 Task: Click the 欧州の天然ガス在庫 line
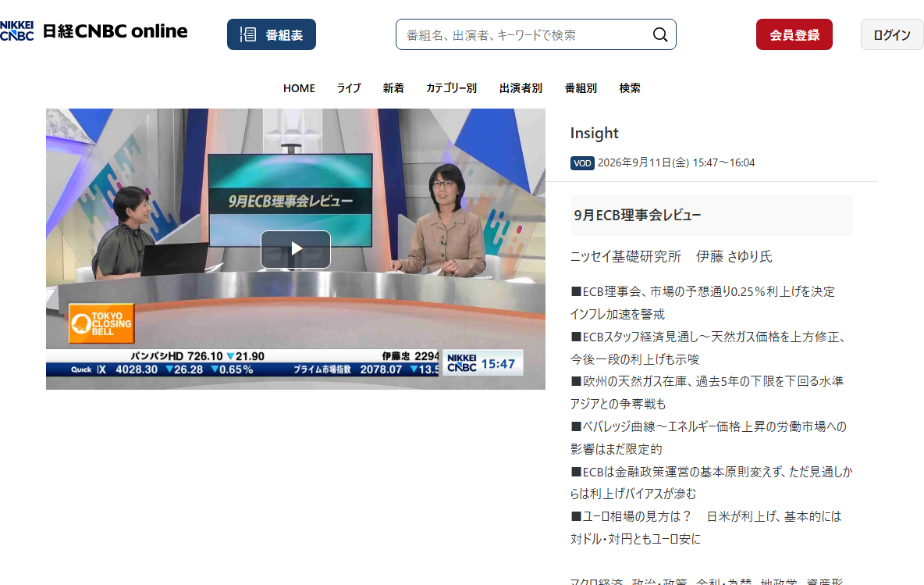[706, 382]
